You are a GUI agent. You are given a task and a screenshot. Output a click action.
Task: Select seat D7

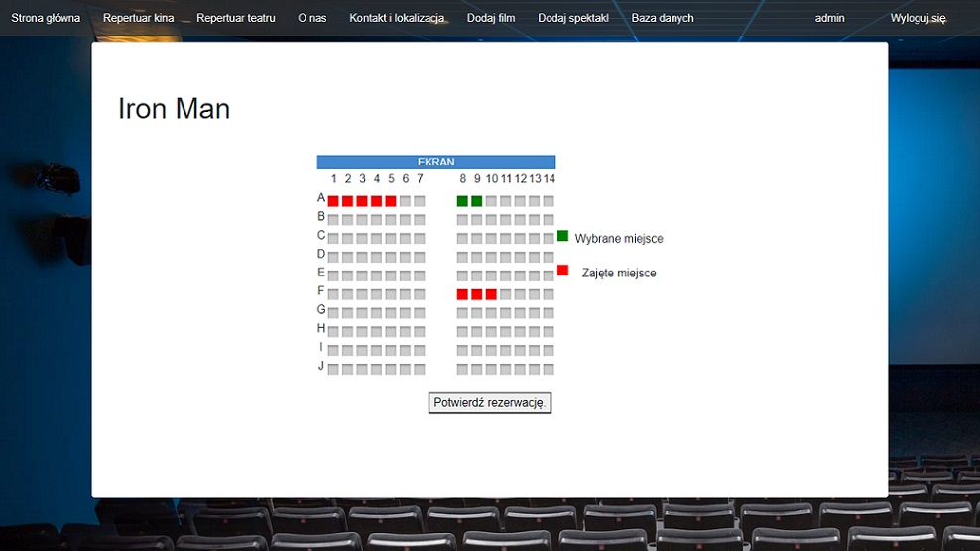click(420, 257)
